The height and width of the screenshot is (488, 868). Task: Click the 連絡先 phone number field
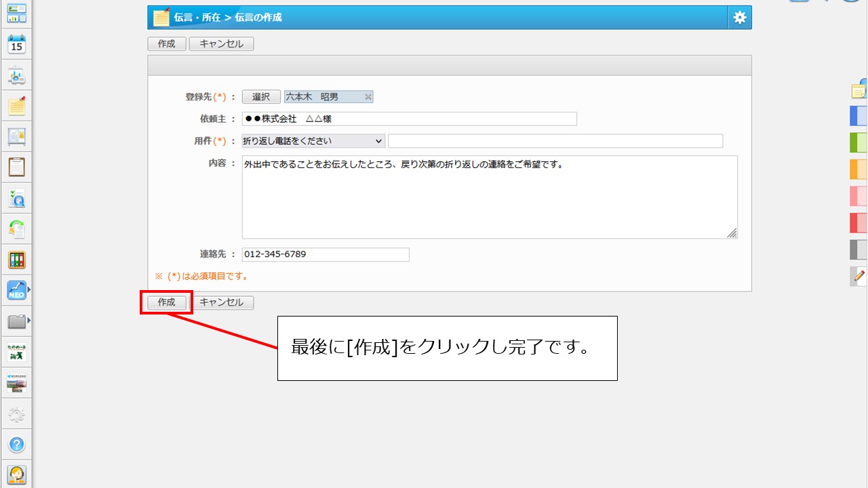pos(325,254)
